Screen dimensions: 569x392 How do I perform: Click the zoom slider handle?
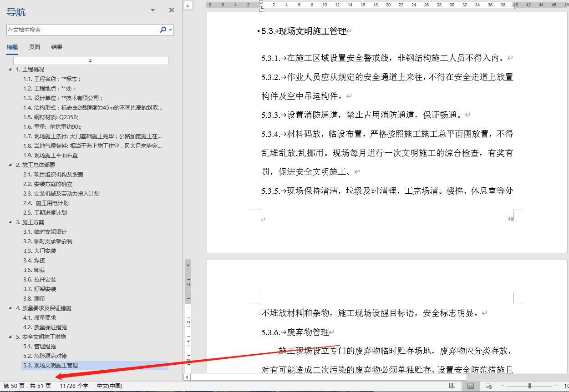(x=529, y=386)
